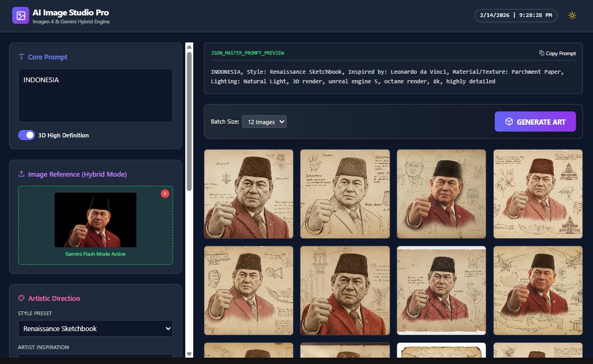
Task: Toggle light theme with the sun icon
Action: coord(572,15)
